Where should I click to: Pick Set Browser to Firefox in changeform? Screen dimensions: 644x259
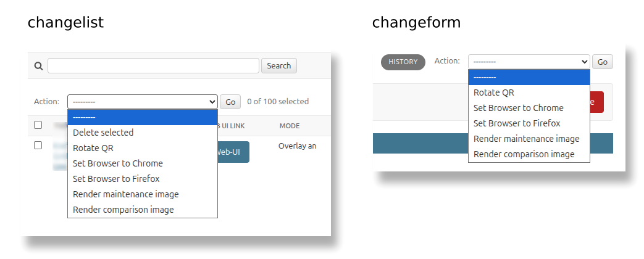point(517,123)
